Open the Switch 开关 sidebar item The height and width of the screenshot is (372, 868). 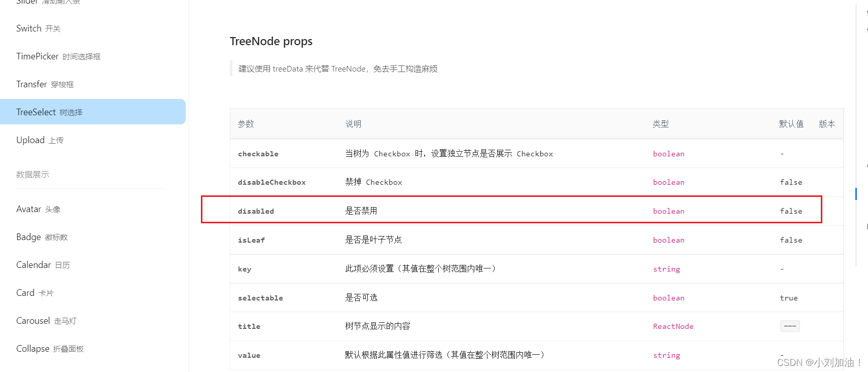click(39, 28)
